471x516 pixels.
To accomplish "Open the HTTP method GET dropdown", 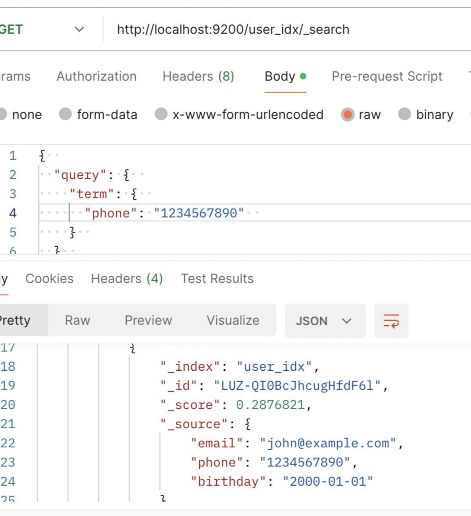I will coord(43,29).
